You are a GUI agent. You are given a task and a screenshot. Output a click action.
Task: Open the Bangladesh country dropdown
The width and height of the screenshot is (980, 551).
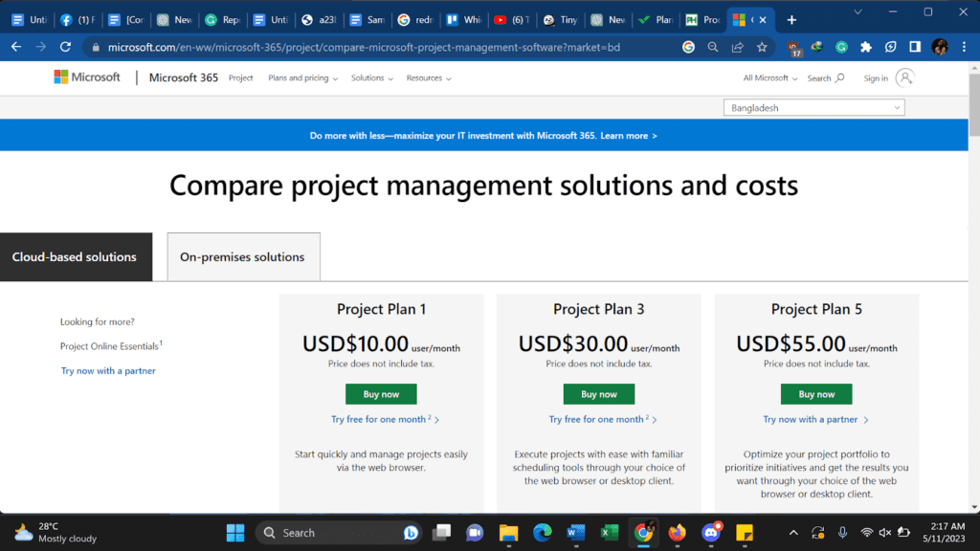tap(813, 108)
